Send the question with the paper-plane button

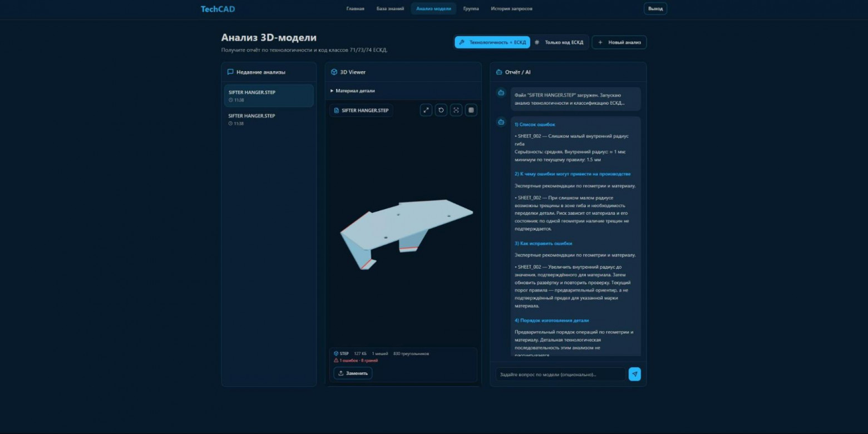(634, 374)
